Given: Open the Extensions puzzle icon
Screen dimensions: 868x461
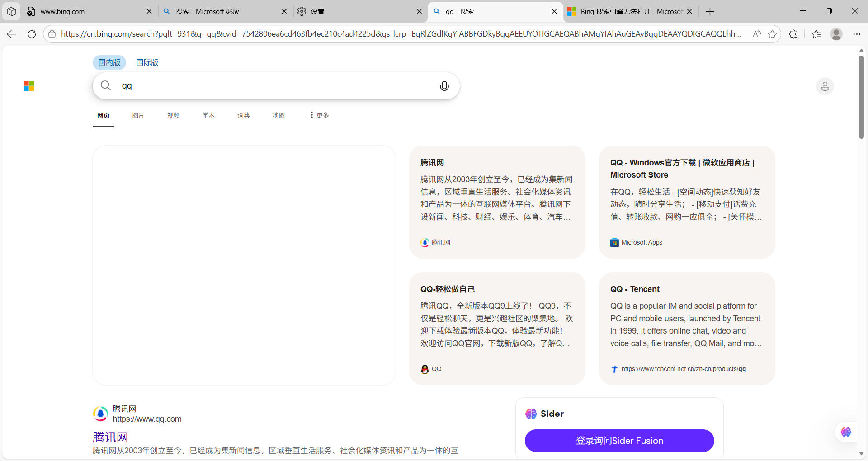Looking at the screenshot, I should point(793,34).
